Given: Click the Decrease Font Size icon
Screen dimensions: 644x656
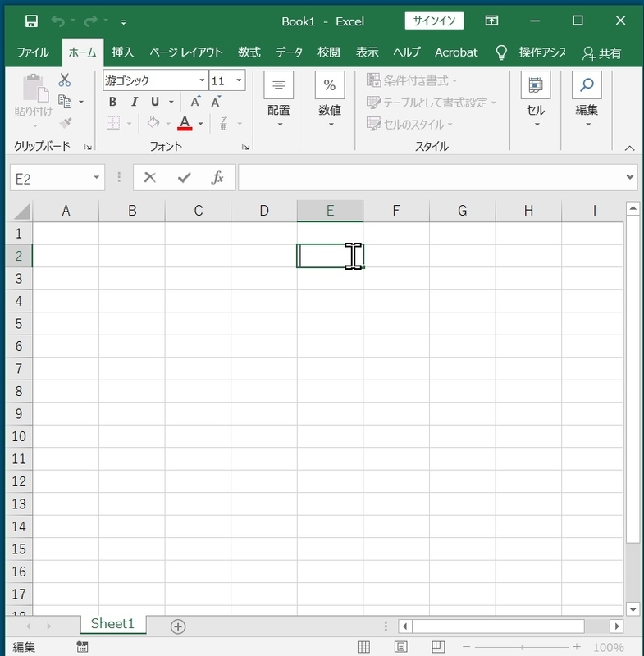Looking at the screenshot, I should pos(216,102).
